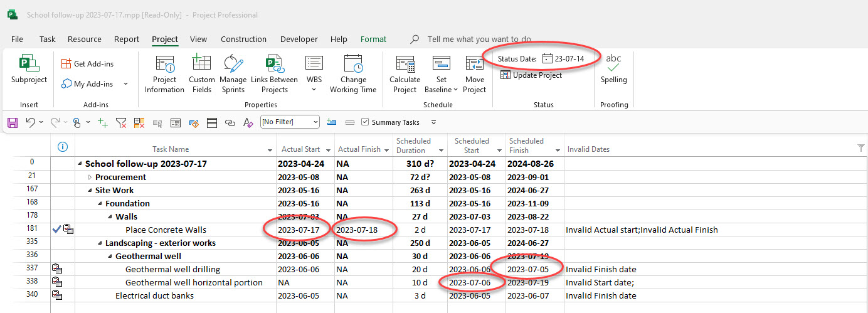Expand the Procurement summary task
The image size is (868, 313).
[x=90, y=178]
